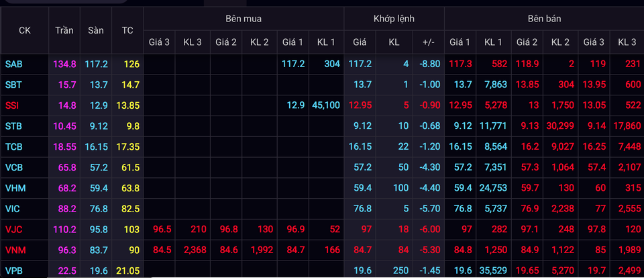Open the STB ticker symbol
This screenshot has height=278, width=644.
tap(13, 126)
